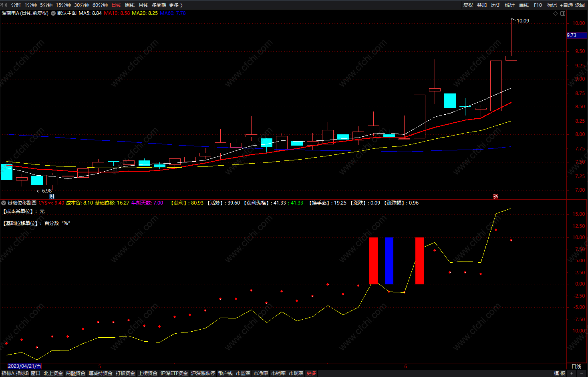The image size is (588, 377).
Task: Select the 60分钟 period tab
Action: click(100, 5)
